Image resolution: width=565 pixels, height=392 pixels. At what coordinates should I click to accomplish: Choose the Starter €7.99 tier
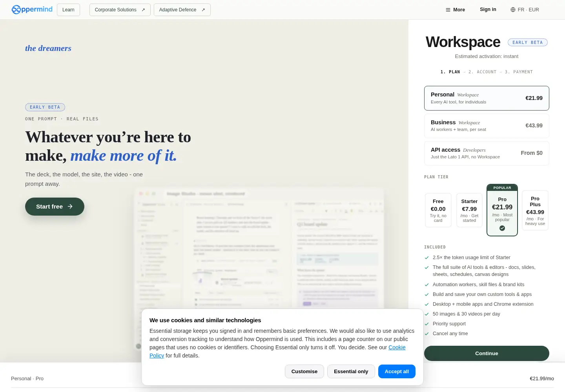(469, 210)
